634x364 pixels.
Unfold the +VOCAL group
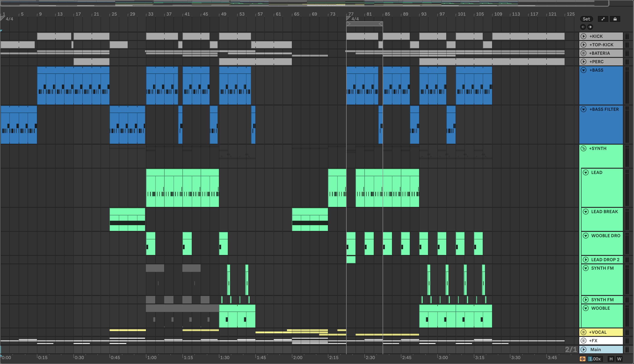584,332
